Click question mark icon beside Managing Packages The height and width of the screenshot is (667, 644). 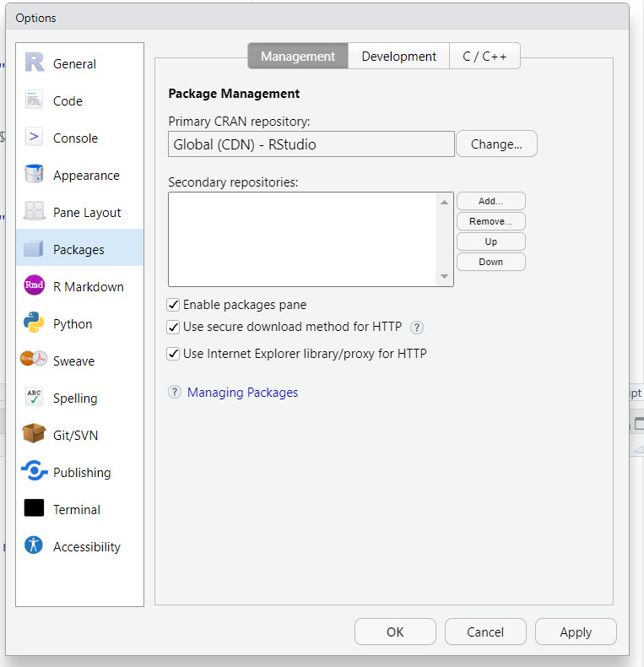point(175,392)
